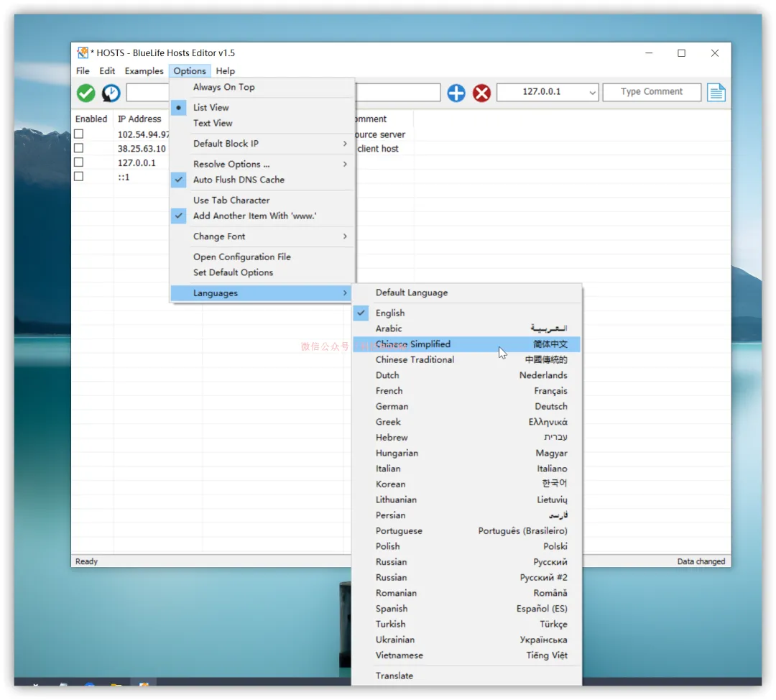Enable the ::1 entry checkbox
The image size is (776, 700).
79,177
